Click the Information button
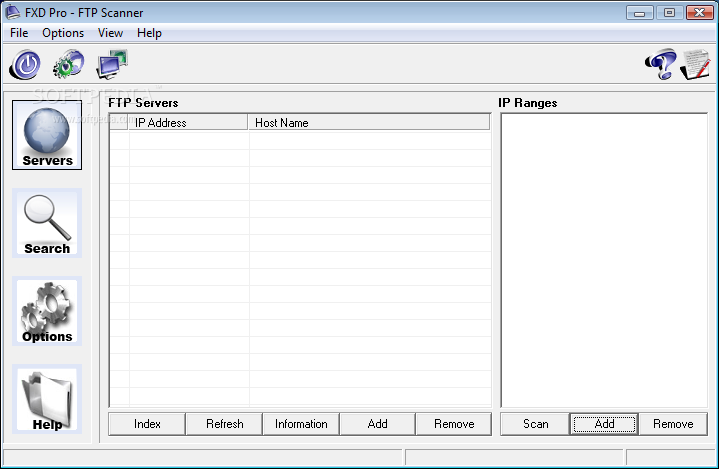Image resolution: width=719 pixels, height=469 pixels. pyautogui.click(x=301, y=424)
